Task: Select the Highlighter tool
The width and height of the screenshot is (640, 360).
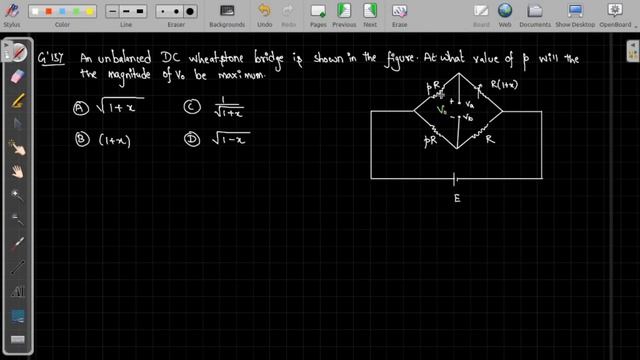Action: coord(17,100)
